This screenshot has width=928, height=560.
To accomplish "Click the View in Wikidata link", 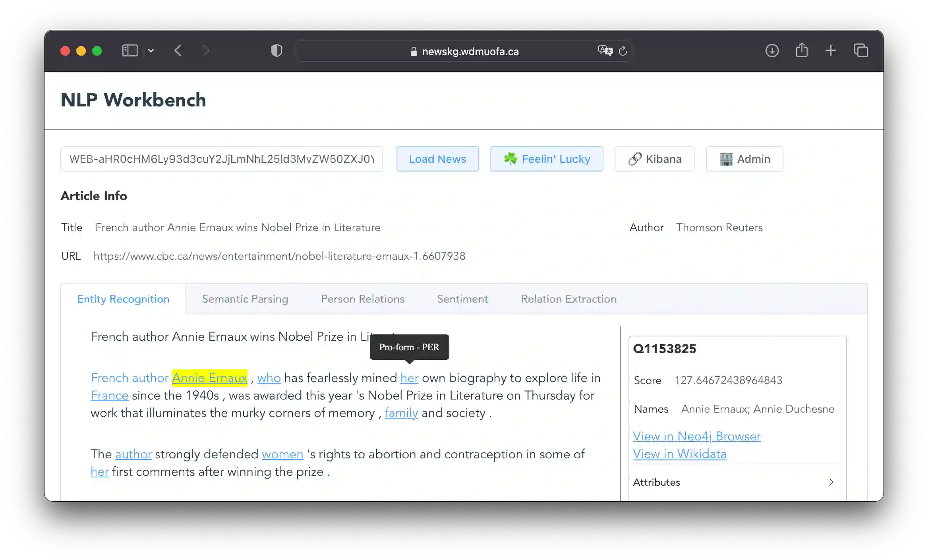I will pos(679,454).
